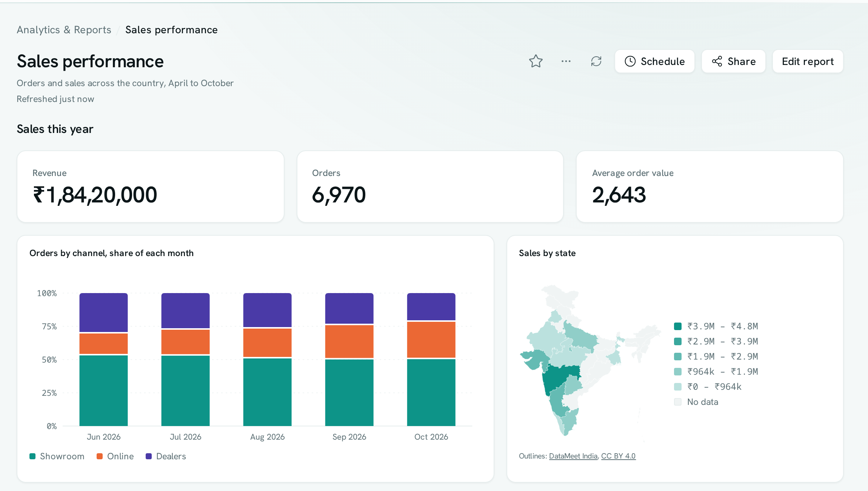Click the Oct 2026 Dealers bar segment
The image size is (868, 491).
click(x=431, y=307)
